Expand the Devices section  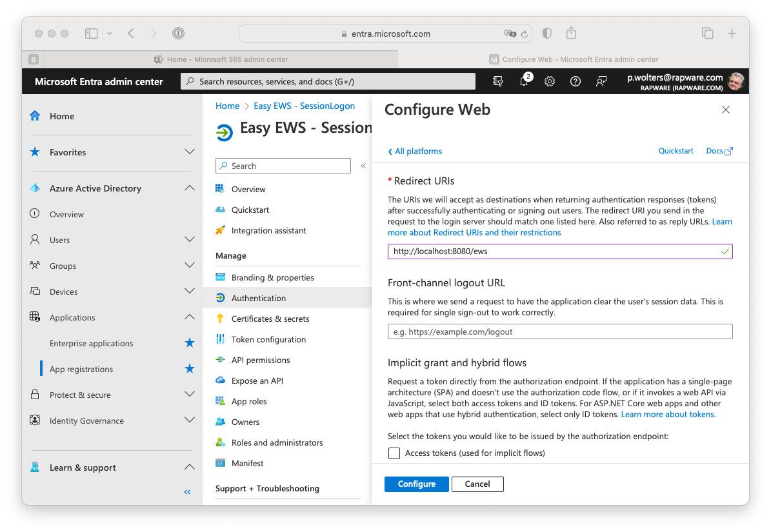(x=189, y=291)
